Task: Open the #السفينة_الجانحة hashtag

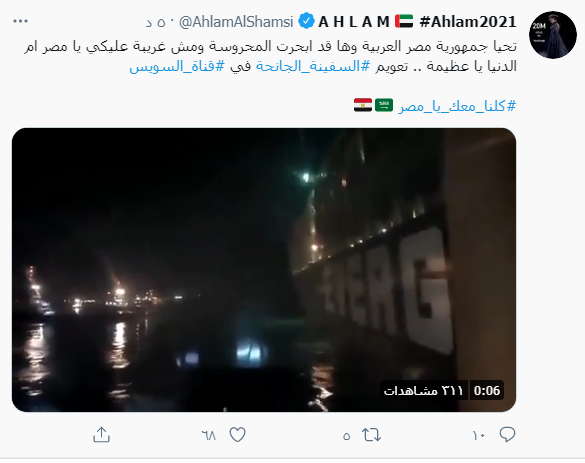Action: 313,66
